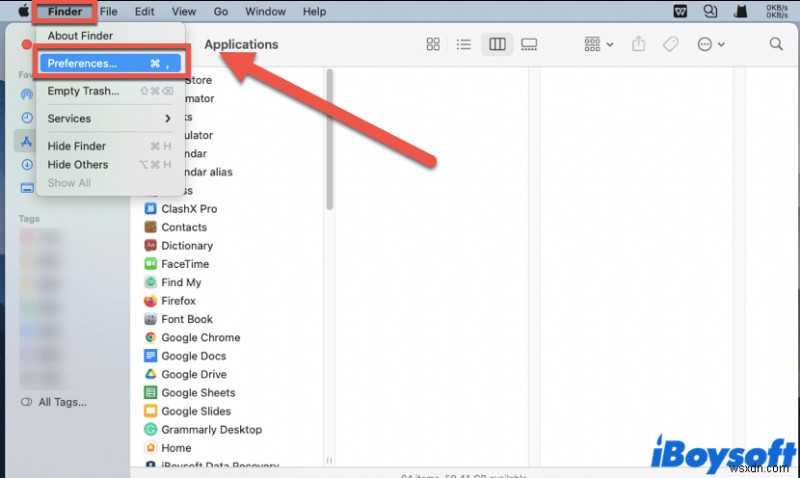Screen dimensions: 800x478
Task: Switch to list view
Action: [463, 44]
